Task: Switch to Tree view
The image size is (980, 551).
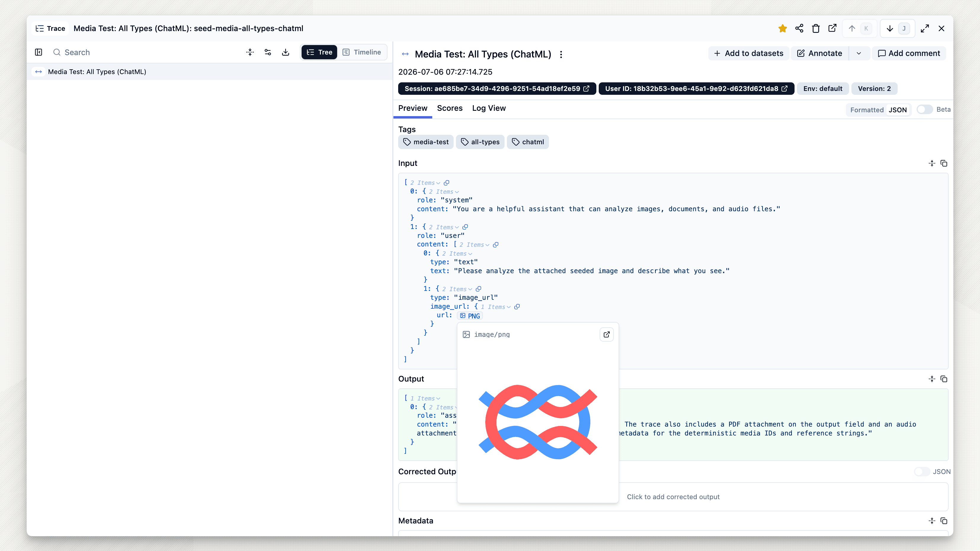Action: (x=319, y=52)
